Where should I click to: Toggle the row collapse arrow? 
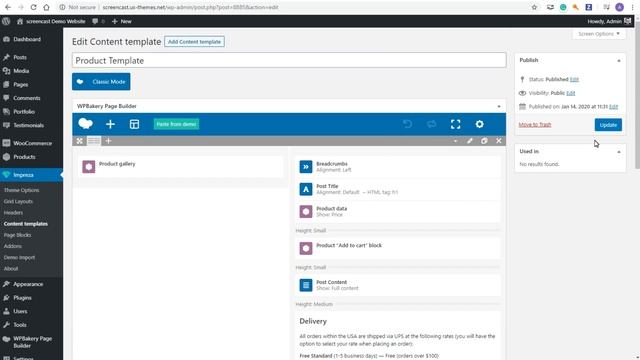[456, 141]
